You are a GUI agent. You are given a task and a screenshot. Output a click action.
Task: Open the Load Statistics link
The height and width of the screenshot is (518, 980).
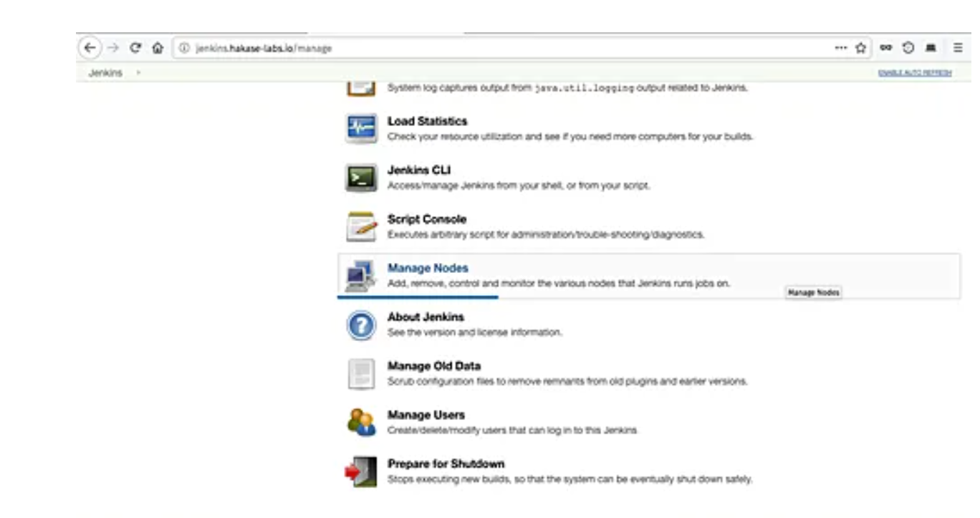(427, 121)
